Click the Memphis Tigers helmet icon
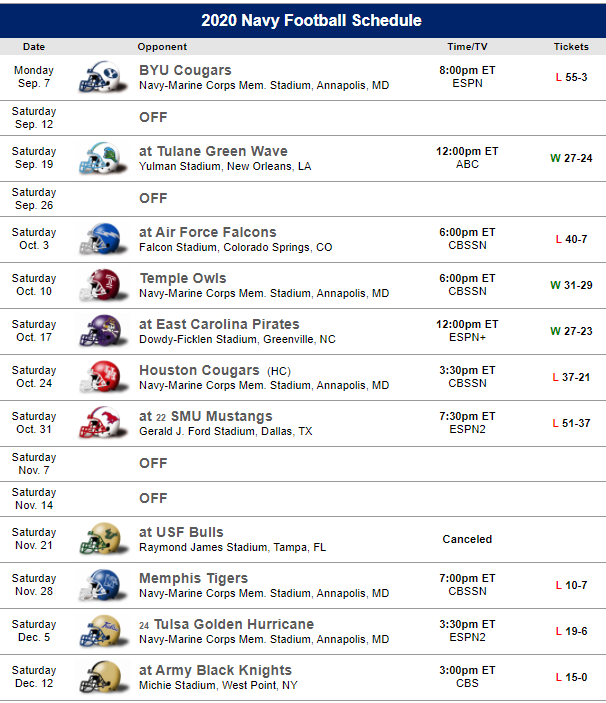The height and width of the screenshot is (703, 606). pos(99,585)
